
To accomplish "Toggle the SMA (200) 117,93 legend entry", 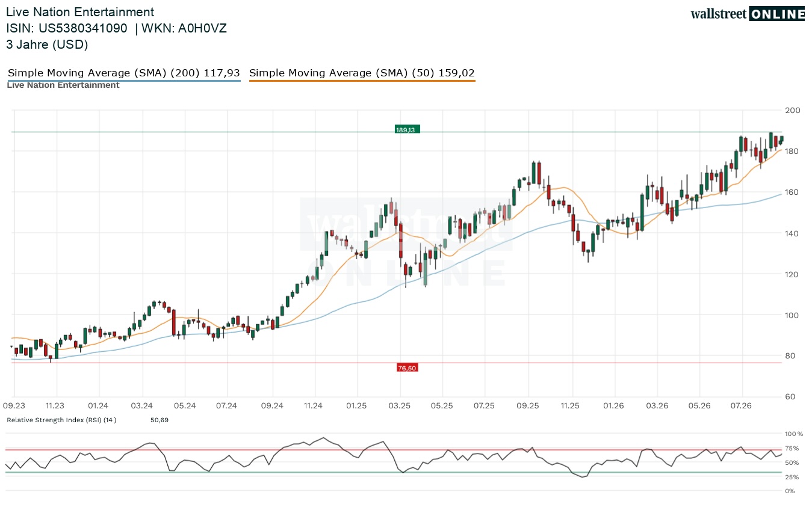I will point(124,73).
